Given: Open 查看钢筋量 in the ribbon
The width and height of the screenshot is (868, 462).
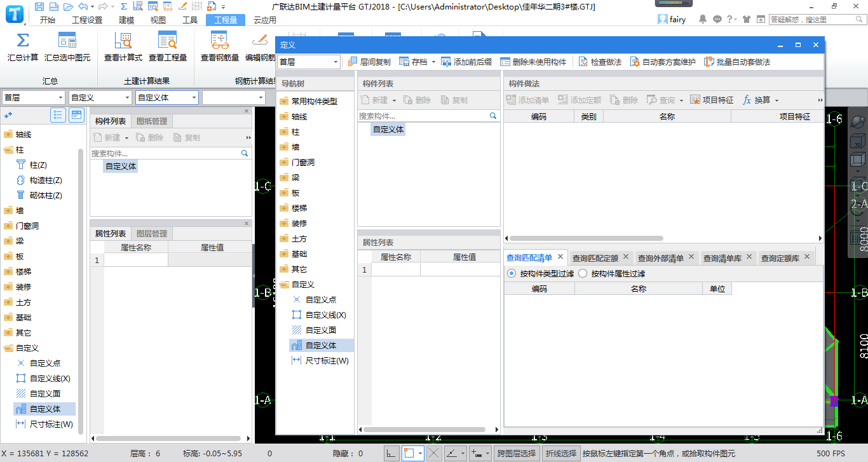Looking at the screenshot, I should (x=220, y=47).
